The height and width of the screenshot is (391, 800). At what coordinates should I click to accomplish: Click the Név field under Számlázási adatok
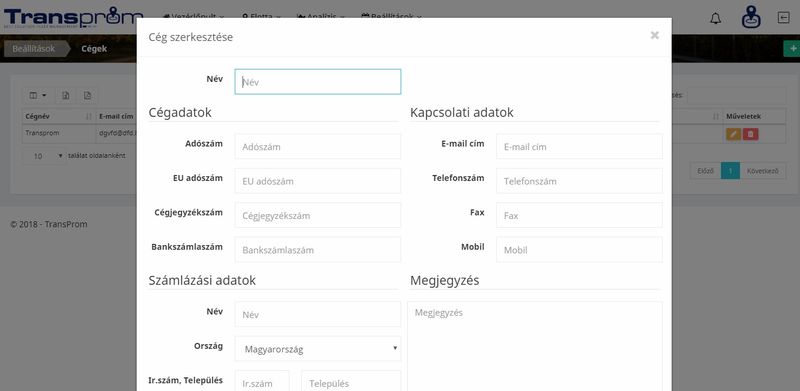tap(318, 314)
